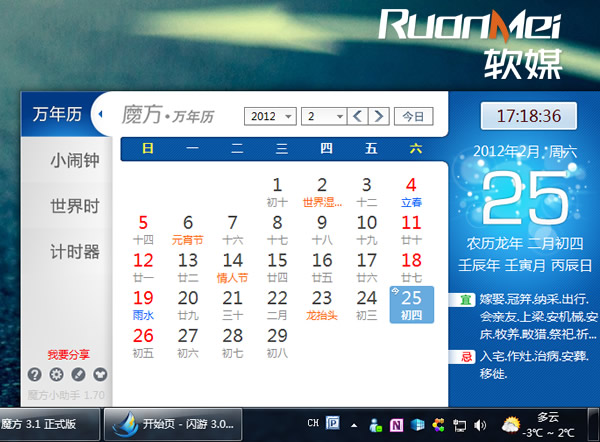This screenshot has width=600, height=442.
Task: Select date 20 廿九
Action: [188, 305]
